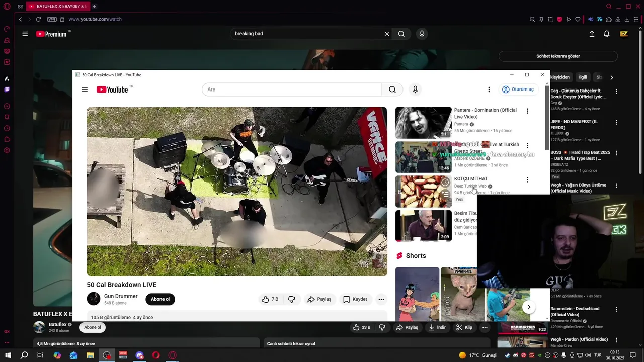644x362 pixels.
Task: Open options for Ceg - Çürümüş Bahçeler video
Action: (616, 92)
